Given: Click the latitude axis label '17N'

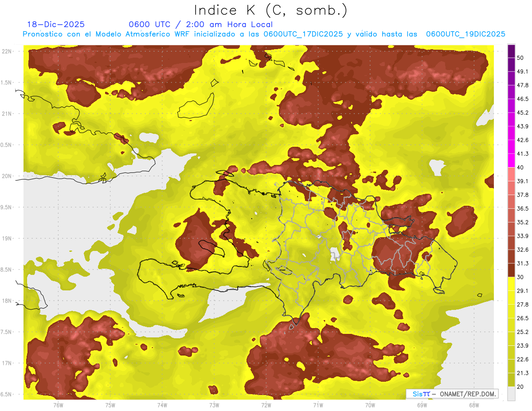Looking at the screenshot, I should coord(7,363).
